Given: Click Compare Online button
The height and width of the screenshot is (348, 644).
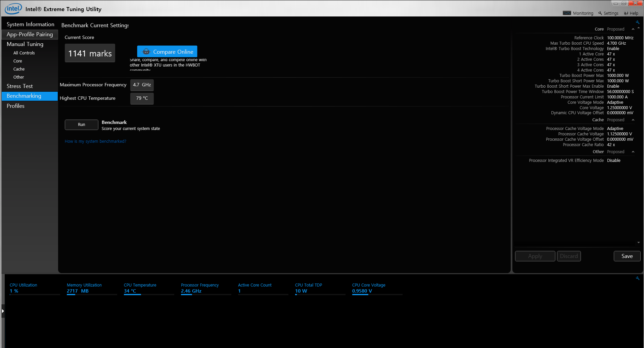Looking at the screenshot, I should (x=167, y=51).
